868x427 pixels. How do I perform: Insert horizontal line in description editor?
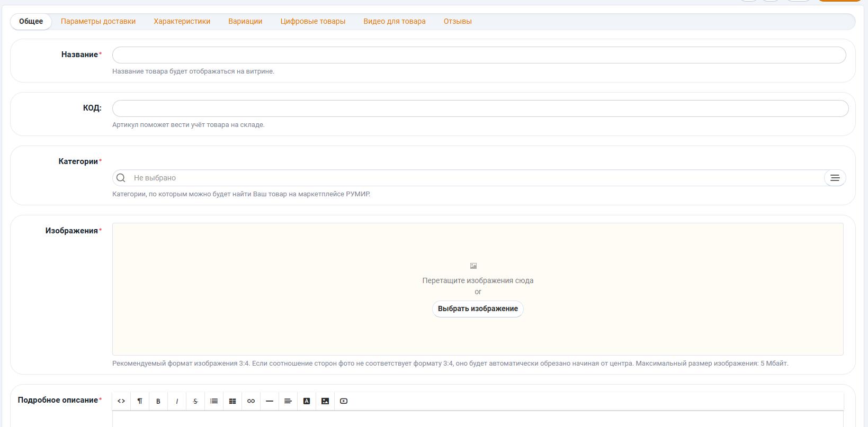click(x=270, y=401)
